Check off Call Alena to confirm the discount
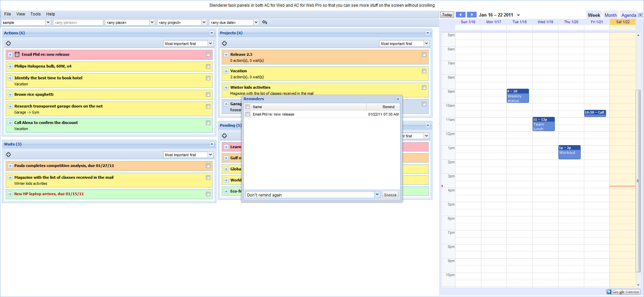644x297 pixels. click(x=208, y=123)
